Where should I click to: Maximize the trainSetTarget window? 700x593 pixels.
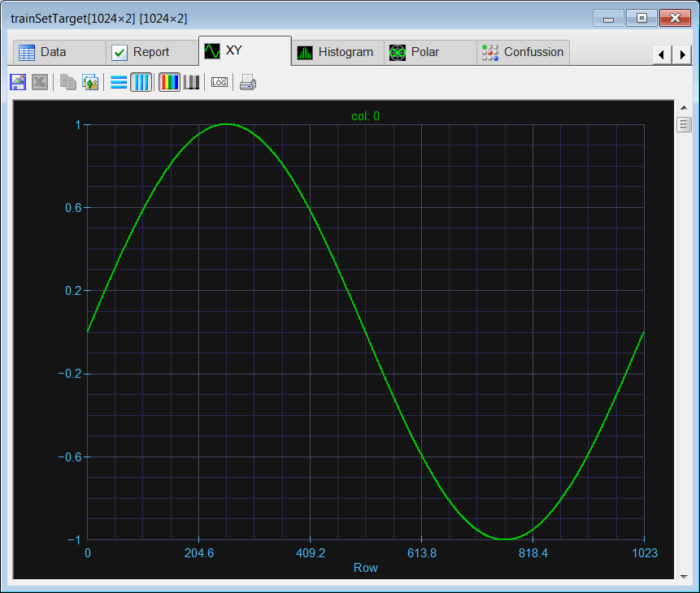pyautogui.click(x=641, y=19)
